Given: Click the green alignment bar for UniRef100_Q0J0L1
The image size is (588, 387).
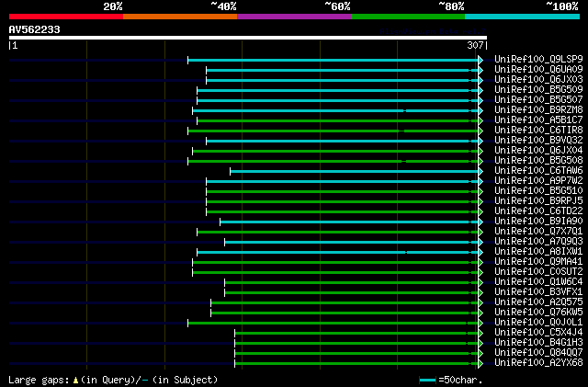Looking at the screenshot, I should click(333, 324).
